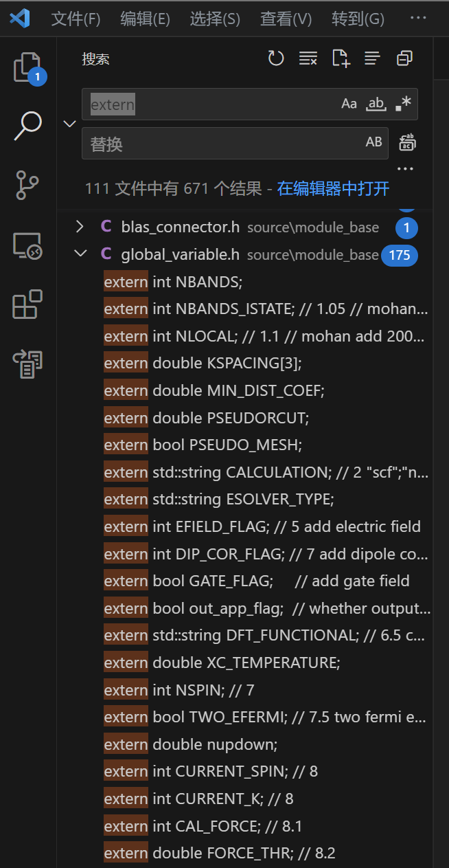Collapse the global_variable.h results

pos(80,254)
